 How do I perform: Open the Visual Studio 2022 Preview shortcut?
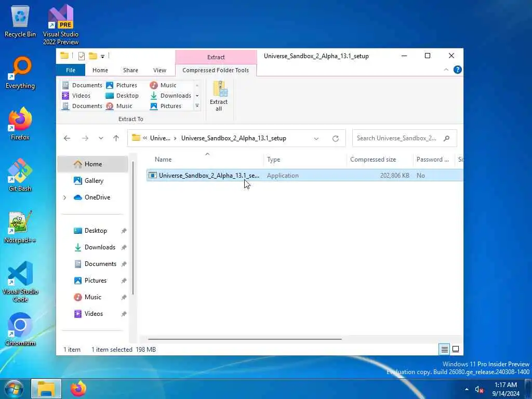pyautogui.click(x=61, y=25)
